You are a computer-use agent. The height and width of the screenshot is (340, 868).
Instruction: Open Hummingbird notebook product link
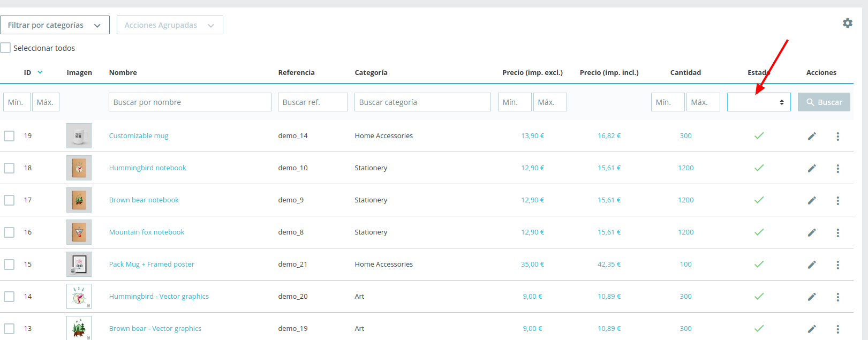click(x=148, y=168)
